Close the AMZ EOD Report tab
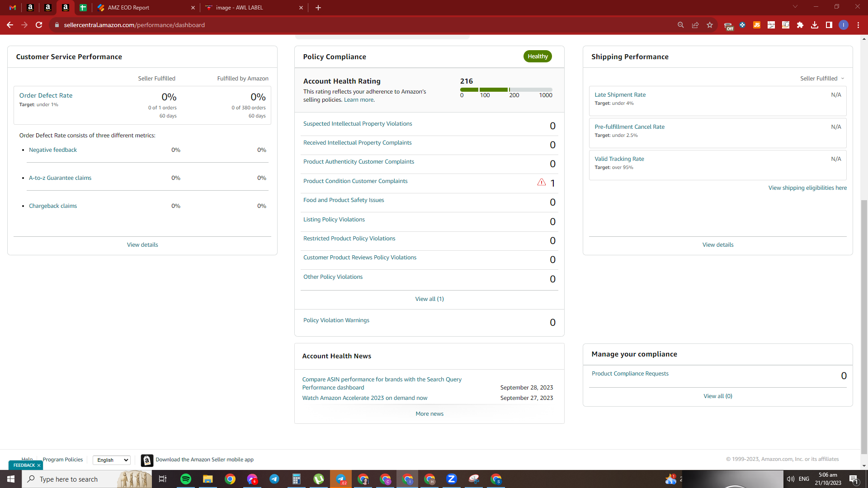Screen dimensions: 868x488 point(193,8)
